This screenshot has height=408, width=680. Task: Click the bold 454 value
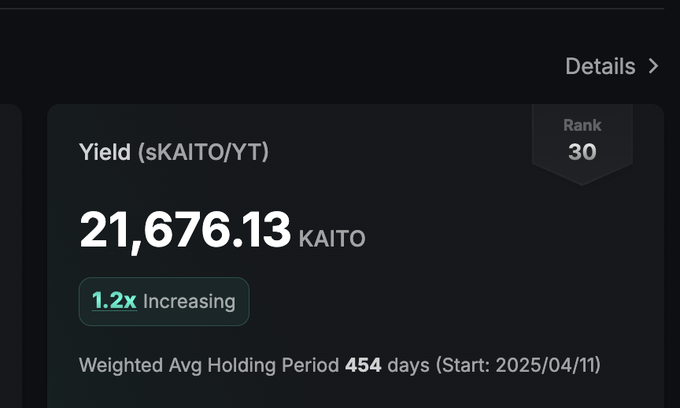pos(363,365)
